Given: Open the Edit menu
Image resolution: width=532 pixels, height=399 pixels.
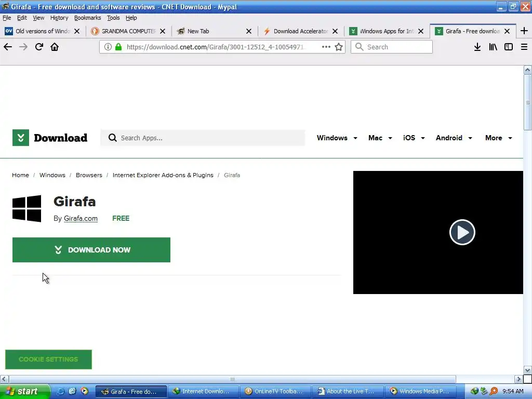Looking at the screenshot, I should 22,18.
